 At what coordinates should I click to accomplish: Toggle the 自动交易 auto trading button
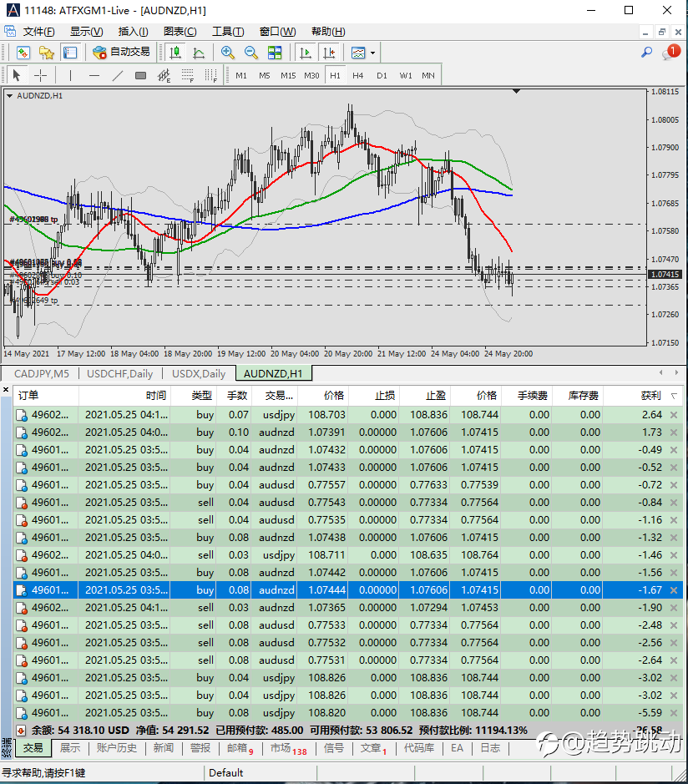click(122, 53)
